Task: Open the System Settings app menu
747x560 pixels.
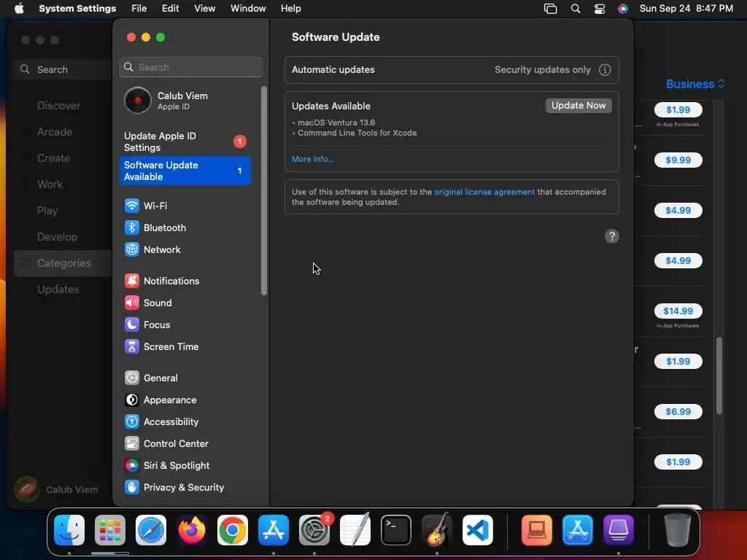Action: coord(77,9)
